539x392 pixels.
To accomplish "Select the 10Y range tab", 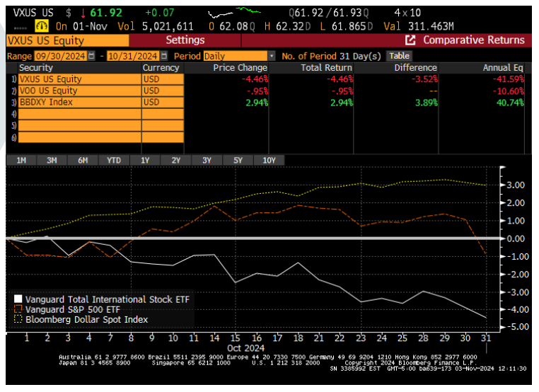I will coord(269,160).
